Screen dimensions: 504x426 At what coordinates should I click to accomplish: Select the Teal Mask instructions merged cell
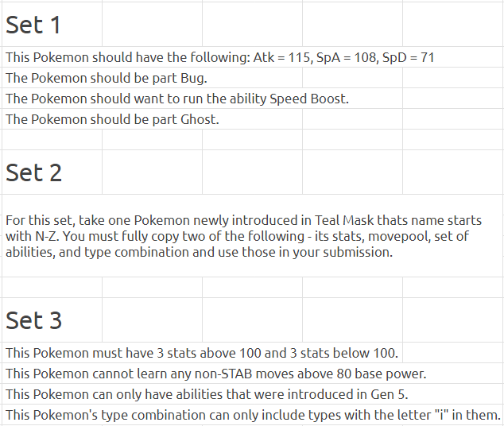tap(253, 236)
